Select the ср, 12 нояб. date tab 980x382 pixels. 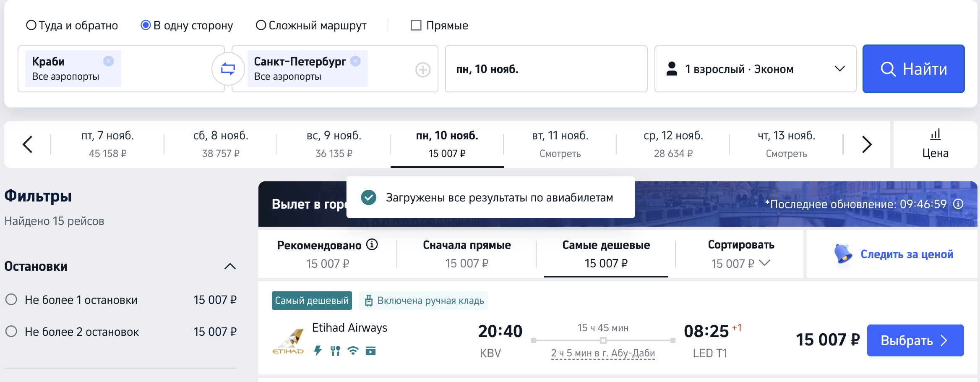pyautogui.click(x=673, y=144)
